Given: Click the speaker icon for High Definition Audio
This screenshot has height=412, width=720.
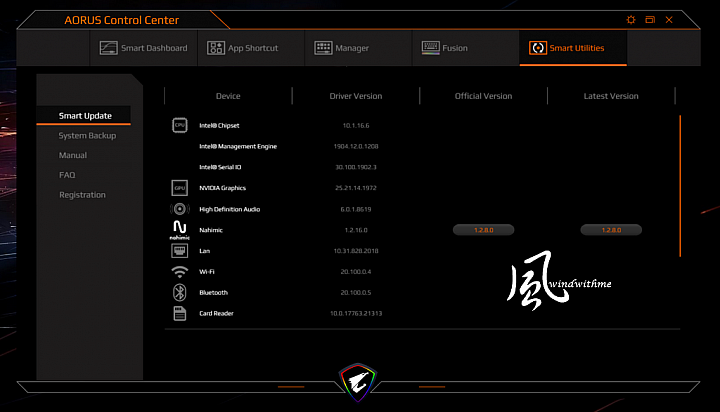Looking at the screenshot, I should [x=180, y=209].
